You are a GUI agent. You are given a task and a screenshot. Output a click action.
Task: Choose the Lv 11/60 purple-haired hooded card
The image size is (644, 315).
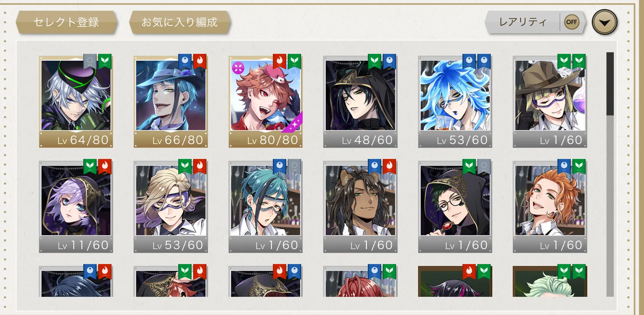point(76,207)
